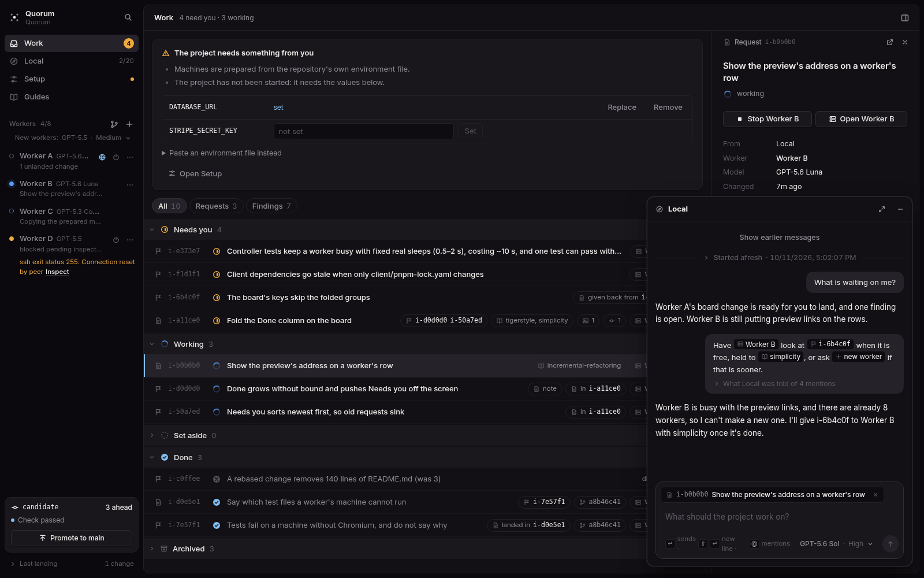Screen dimensions: 924x578
Task: Click Promote to main
Action: click(72, 538)
